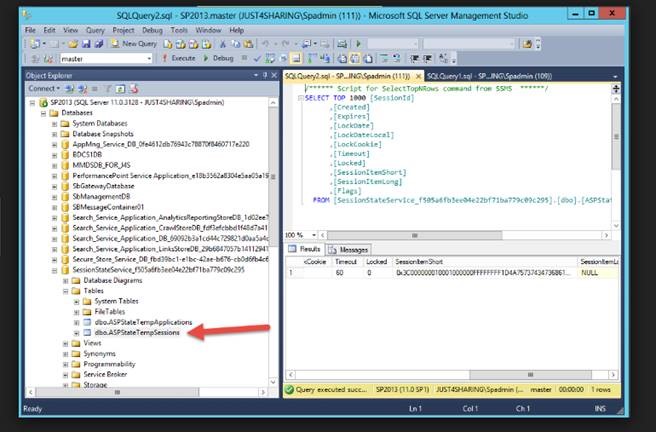
Task: Close the SQLQuery2.sql tab
Action: 418,77
